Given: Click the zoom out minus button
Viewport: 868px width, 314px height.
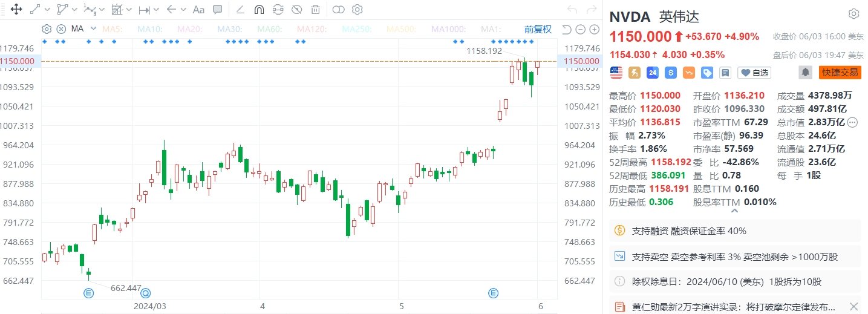Looking at the screenshot, I should coord(580,30).
